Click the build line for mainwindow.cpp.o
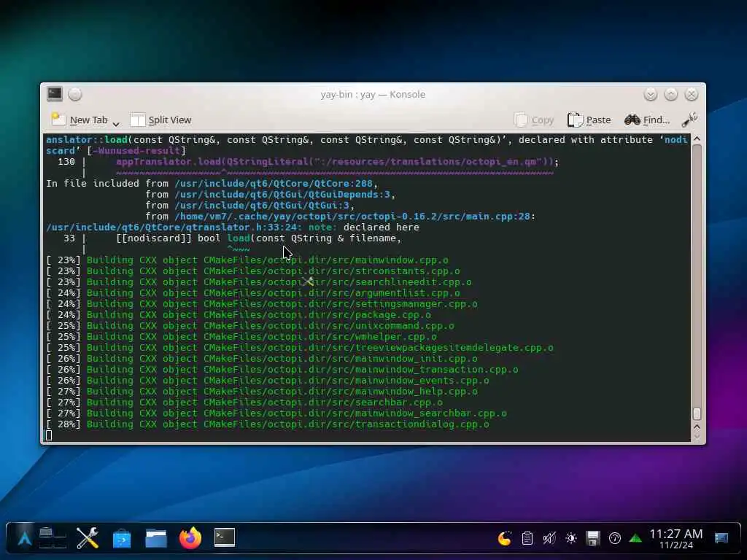The width and height of the screenshot is (747, 560). (x=247, y=260)
